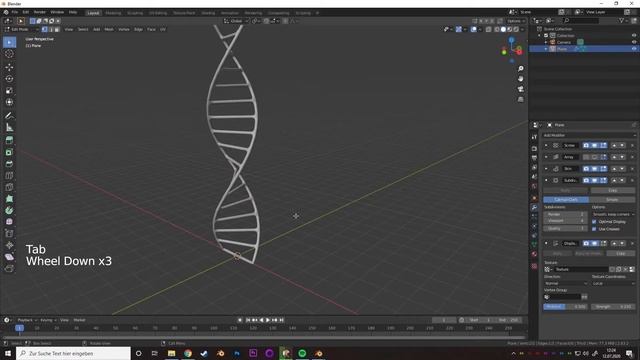The width and height of the screenshot is (640, 360).
Task: Enable vertex select mode
Action: (x=44, y=29)
